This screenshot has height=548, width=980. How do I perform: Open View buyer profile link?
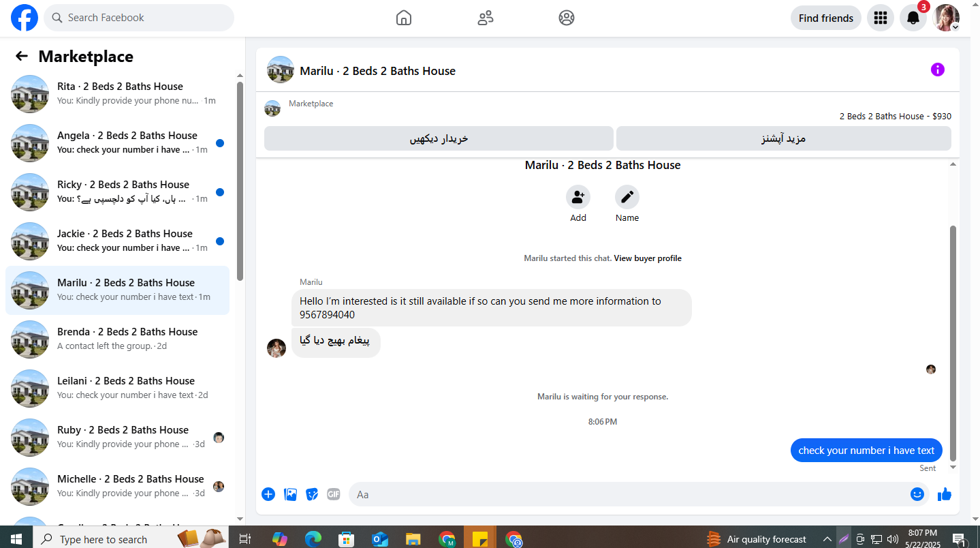pos(648,258)
